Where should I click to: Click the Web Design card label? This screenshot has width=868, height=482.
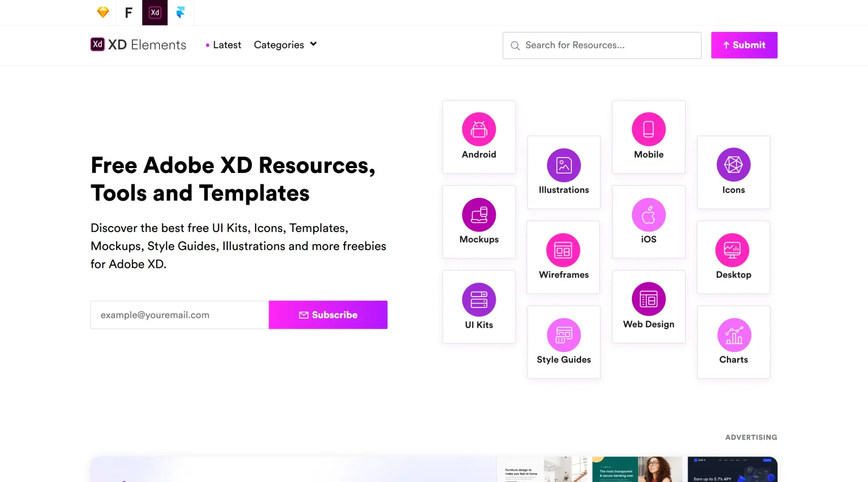(649, 324)
